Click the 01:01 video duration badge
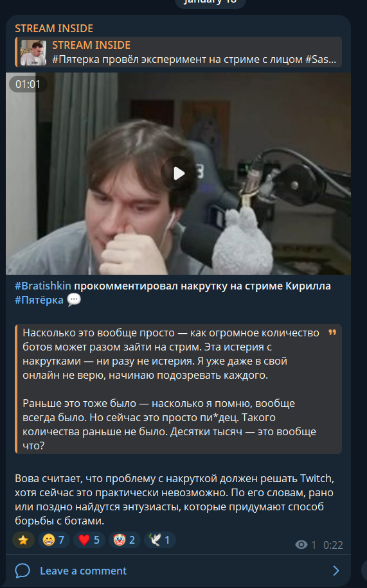The image size is (367, 588). (28, 84)
